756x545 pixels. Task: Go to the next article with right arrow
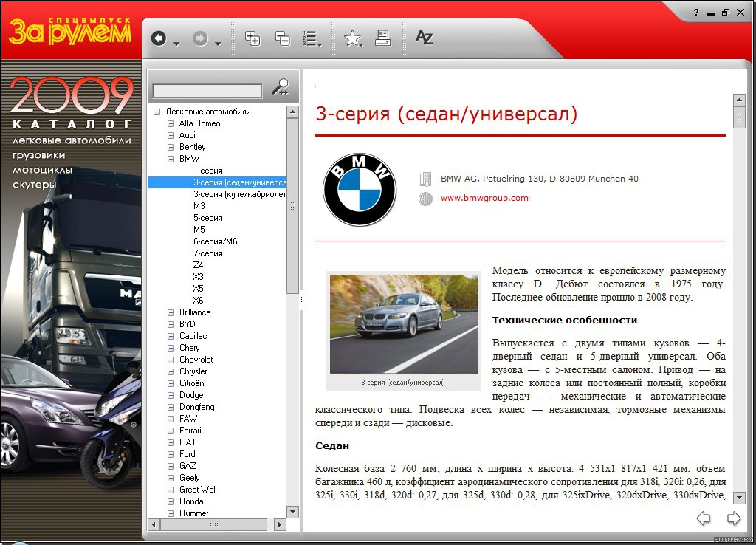[x=734, y=518]
